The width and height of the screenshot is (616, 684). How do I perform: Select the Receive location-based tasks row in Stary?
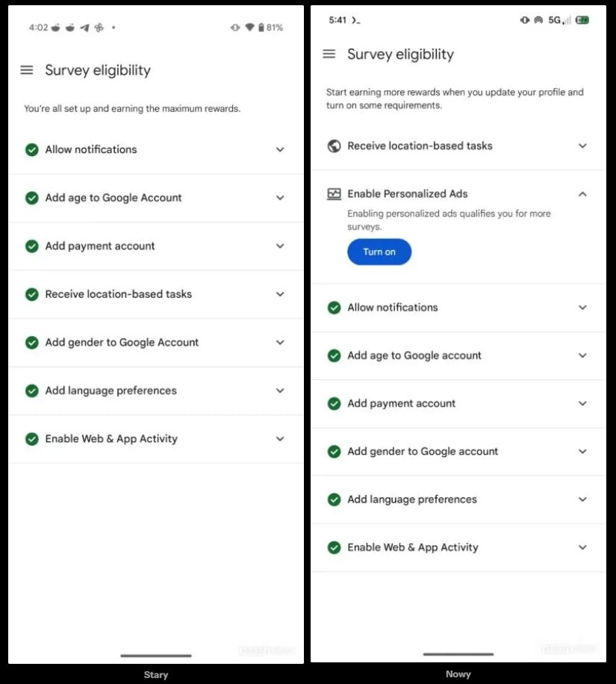[x=119, y=294]
